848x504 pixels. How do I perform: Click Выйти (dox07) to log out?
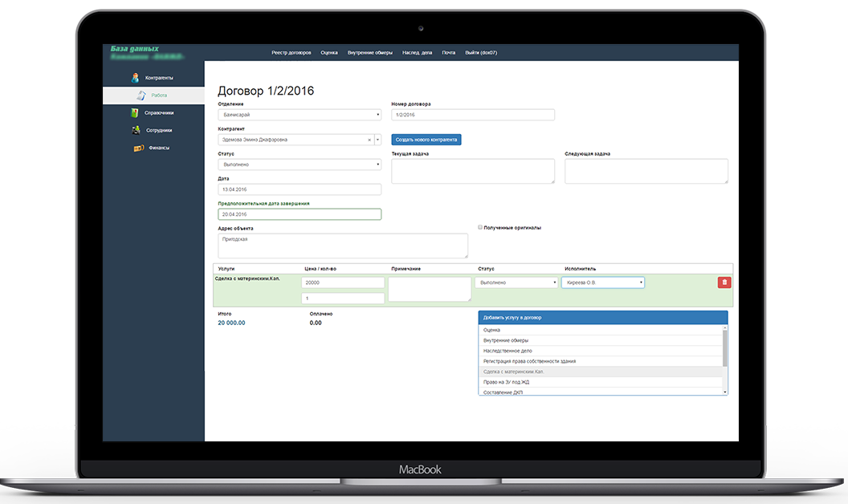481,52
